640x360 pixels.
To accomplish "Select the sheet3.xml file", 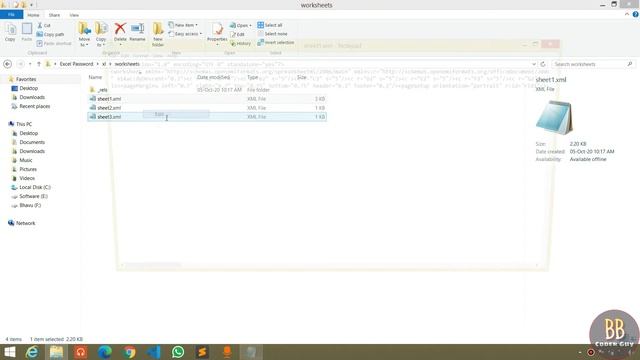I will tap(207, 117).
